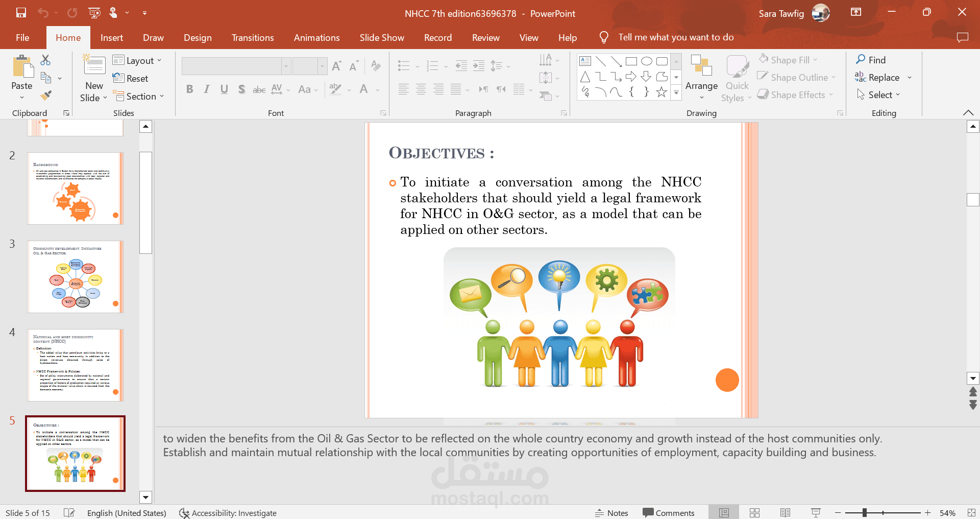Click the Replace button

(877, 77)
